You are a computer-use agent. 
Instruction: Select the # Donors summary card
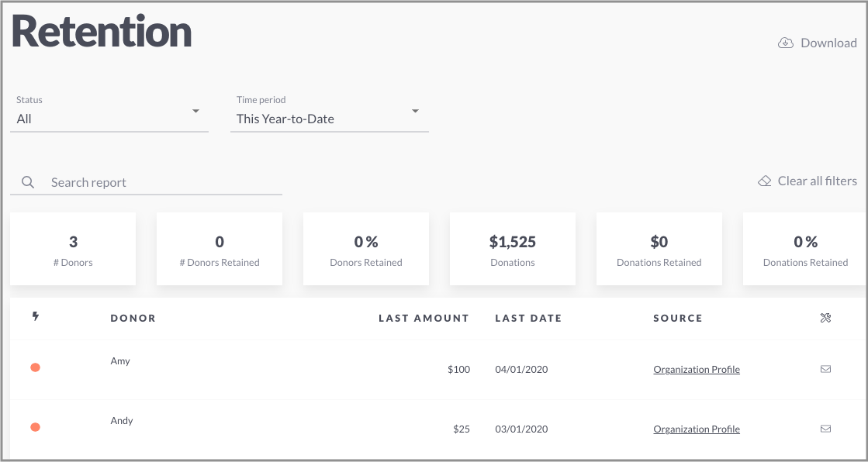click(73, 249)
